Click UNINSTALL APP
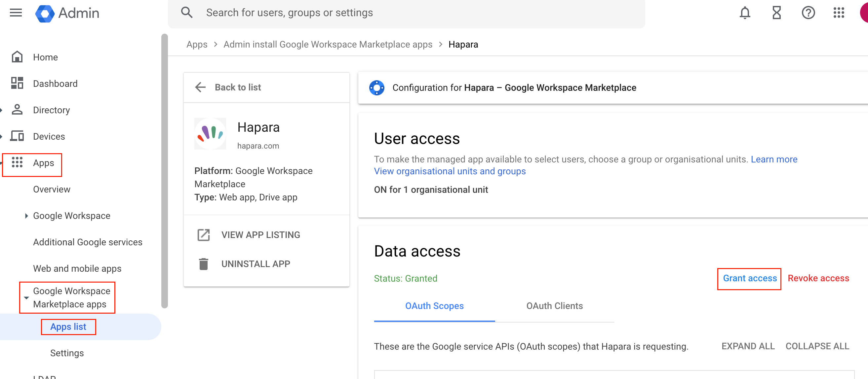This screenshot has height=379, width=868. click(256, 264)
